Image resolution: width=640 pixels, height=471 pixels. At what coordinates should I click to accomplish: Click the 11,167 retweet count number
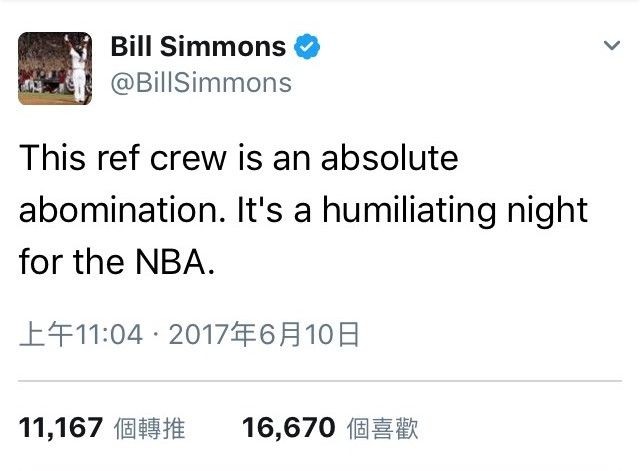60,428
